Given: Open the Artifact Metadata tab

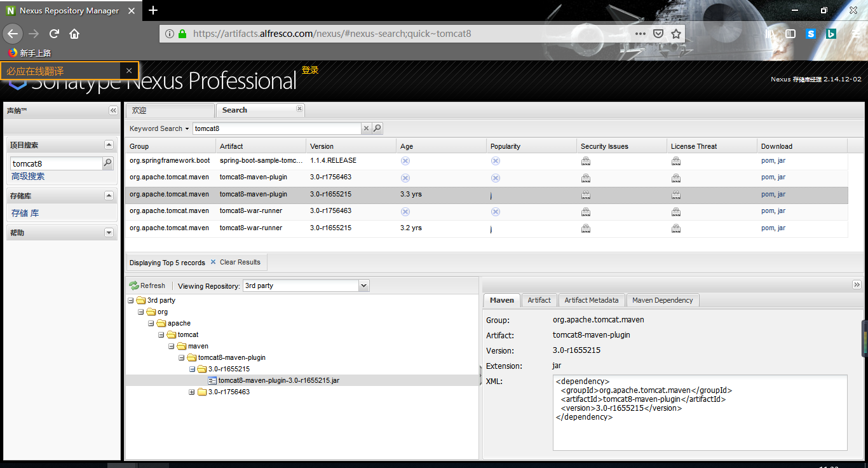Looking at the screenshot, I should tap(592, 300).
